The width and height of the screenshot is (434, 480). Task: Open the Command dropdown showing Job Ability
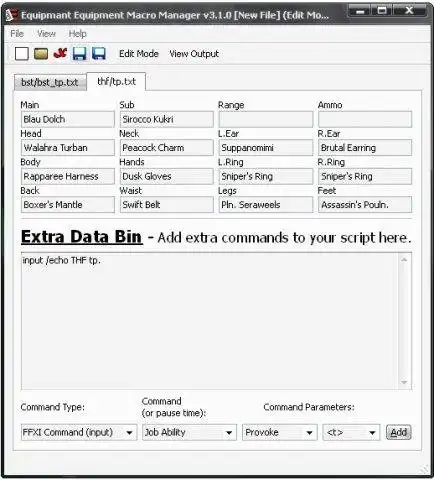[x=189, y=432]
